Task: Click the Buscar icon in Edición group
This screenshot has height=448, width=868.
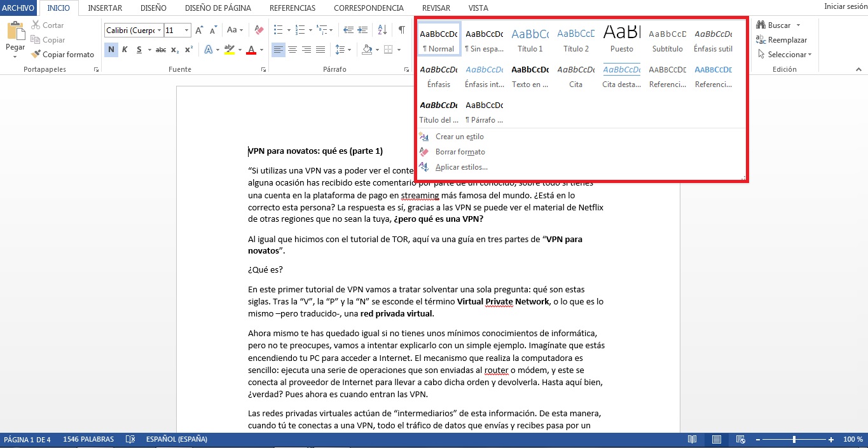Action: (773, 25)
